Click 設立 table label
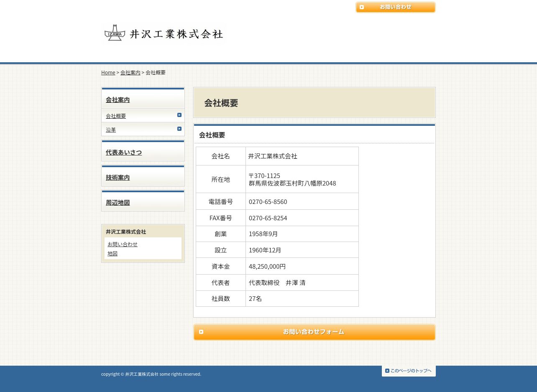The height and width of the screenshot is (392, 537). coord(221,250)
